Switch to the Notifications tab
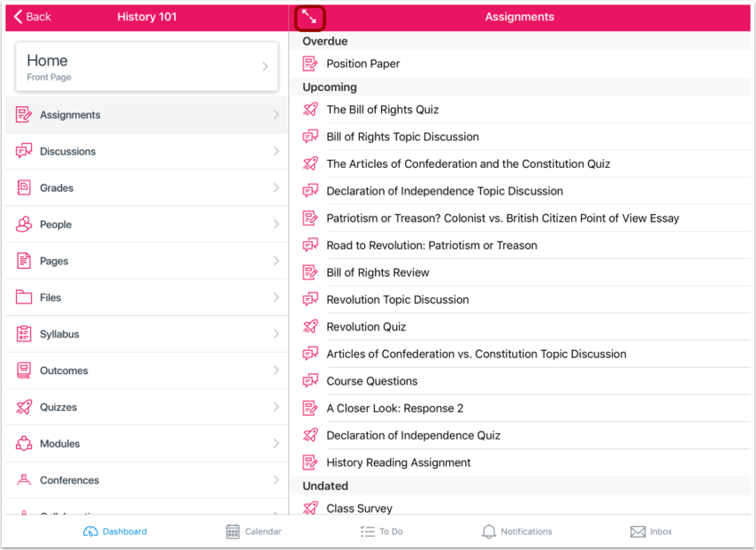This screenshot has height=550, width=756. [517, 531]
